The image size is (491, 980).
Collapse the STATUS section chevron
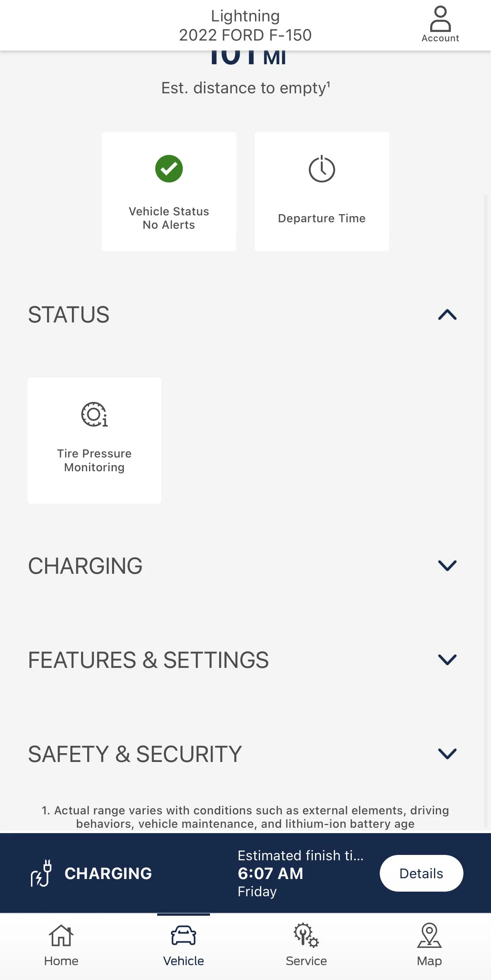447,314
